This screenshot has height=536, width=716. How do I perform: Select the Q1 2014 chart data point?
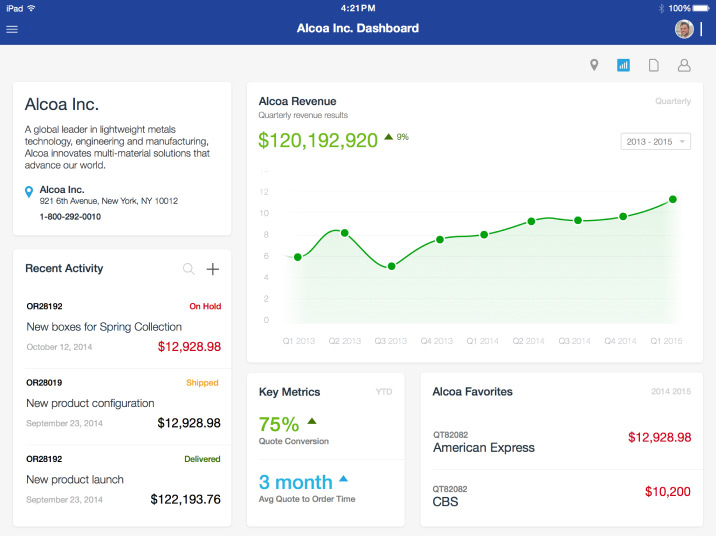pos(484,235)
